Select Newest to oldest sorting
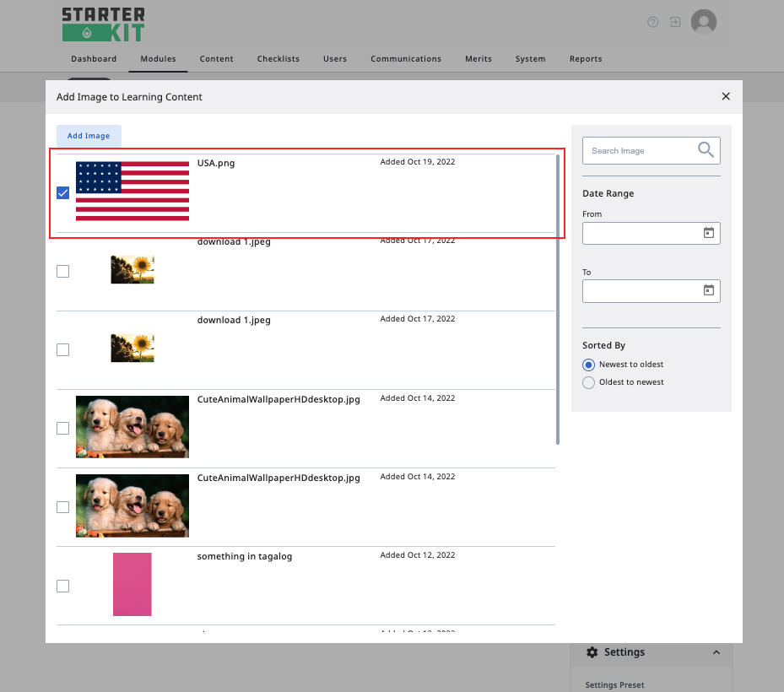The width and height of the screenshot is (784, 692). pos(588,365)
